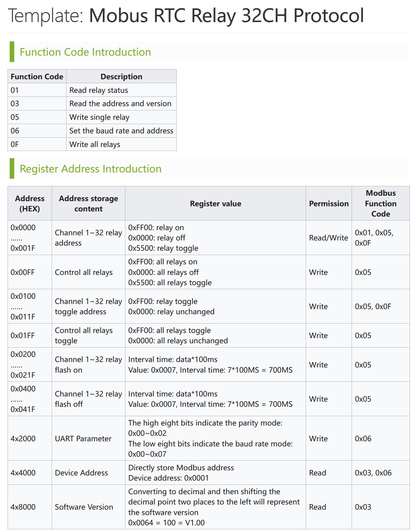The width and height of the screenshot is (419, 532).
Task: Click the "Write all relays" description cell
Action: coord(95,144)
